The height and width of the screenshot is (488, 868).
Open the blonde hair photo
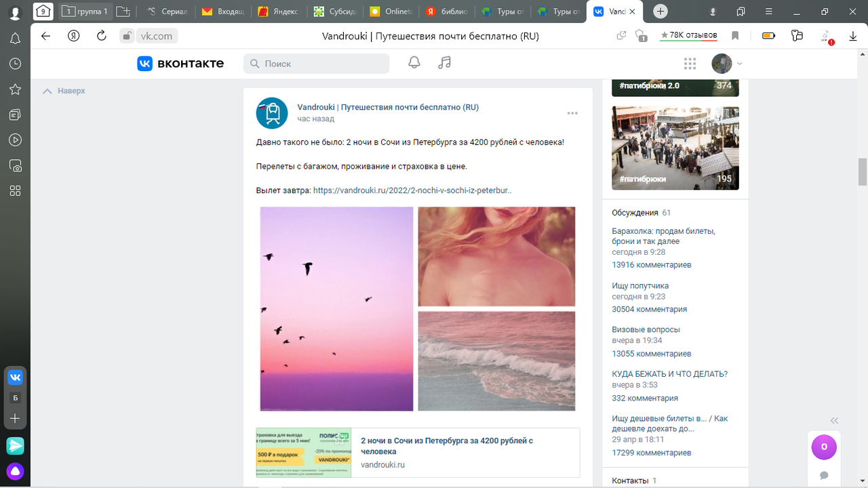click(x=496, y=256)
